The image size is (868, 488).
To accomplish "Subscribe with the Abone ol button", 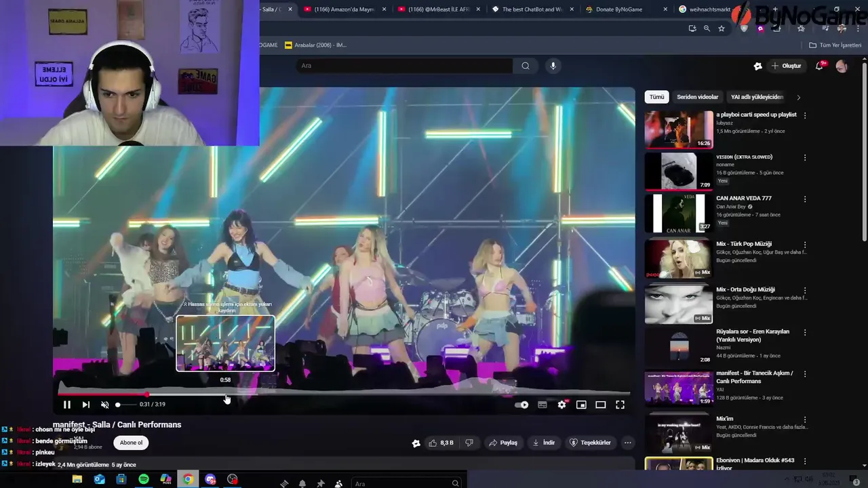I will coord(131,443).
